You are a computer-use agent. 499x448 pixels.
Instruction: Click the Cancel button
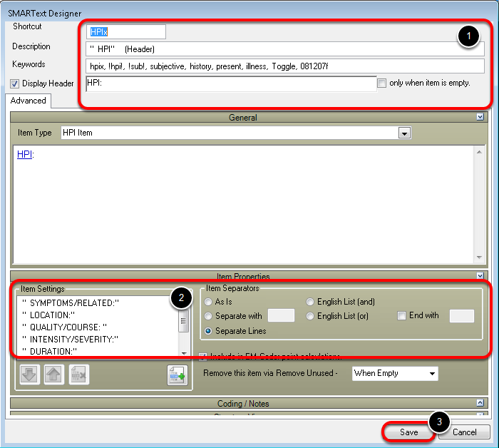coord(464,432)
